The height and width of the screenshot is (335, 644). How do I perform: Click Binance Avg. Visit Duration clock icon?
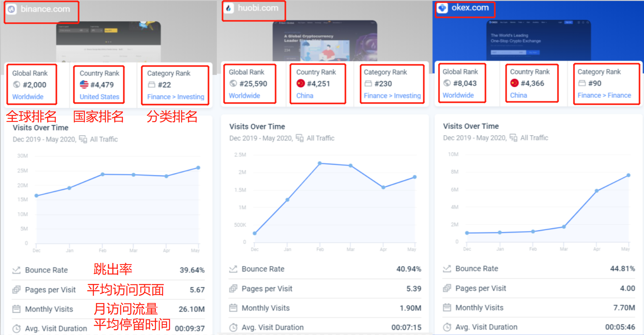(16, 329)
